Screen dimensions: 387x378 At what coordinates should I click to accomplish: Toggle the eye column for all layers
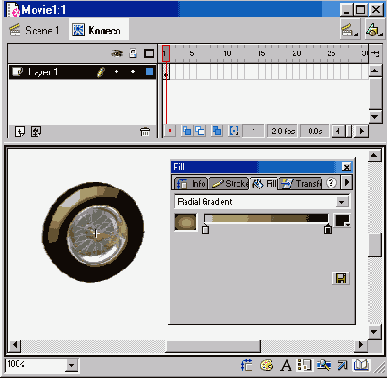point(117,53)
